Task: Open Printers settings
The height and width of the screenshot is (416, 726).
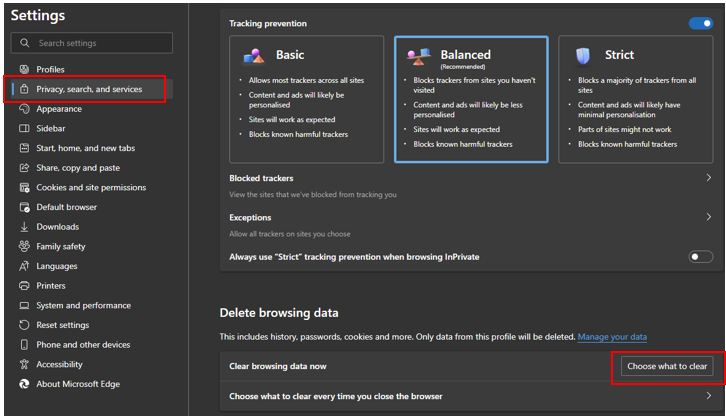Action: click(x=51, y=286)
